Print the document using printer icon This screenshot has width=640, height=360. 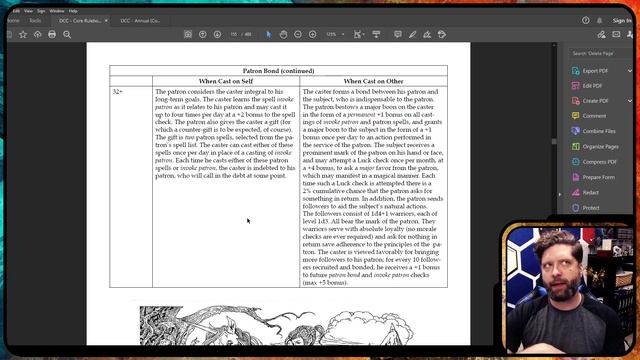(52, 35)
